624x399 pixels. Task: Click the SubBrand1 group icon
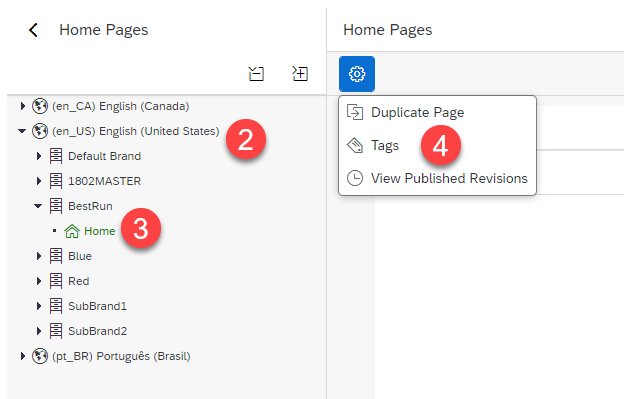coord(56,306)
